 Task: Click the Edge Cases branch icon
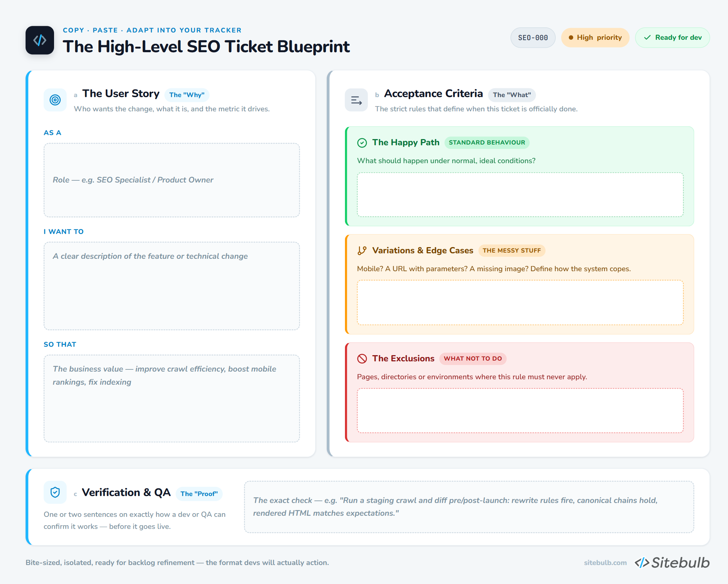[x=362, y=251]
